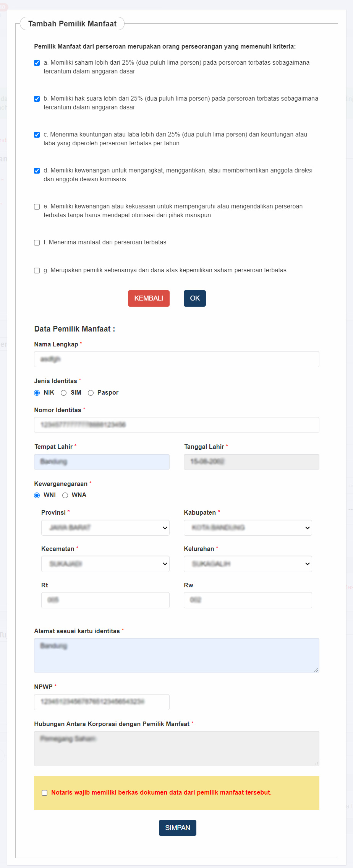Expand the Kabupaten dropdown
The image size is (353, 868).
point(248,528)
